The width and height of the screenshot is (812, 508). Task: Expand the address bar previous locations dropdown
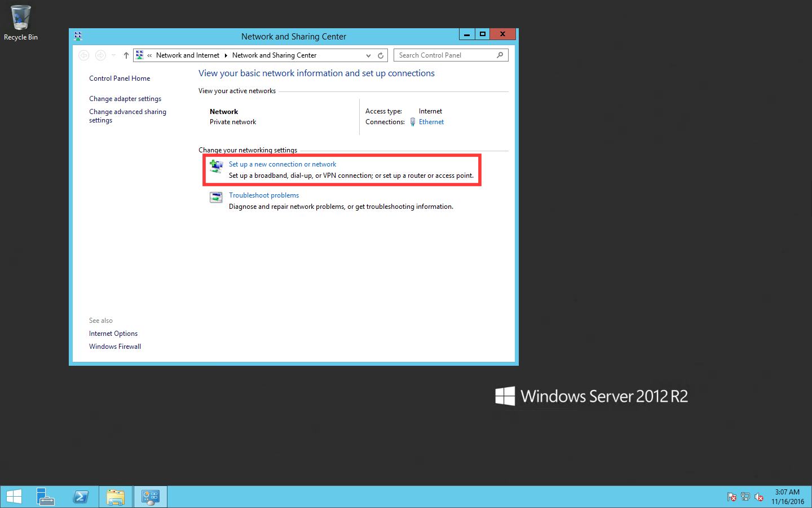tap(368, 55)
